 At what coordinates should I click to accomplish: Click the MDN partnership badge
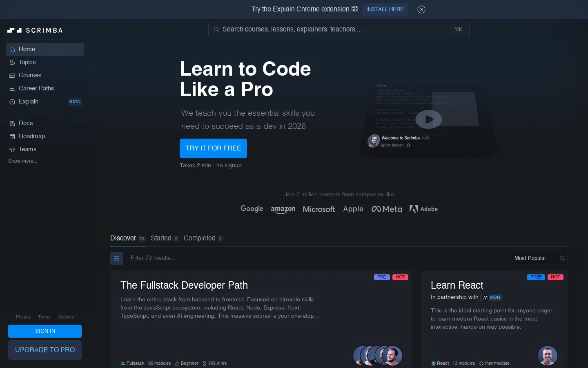[492, 298]
